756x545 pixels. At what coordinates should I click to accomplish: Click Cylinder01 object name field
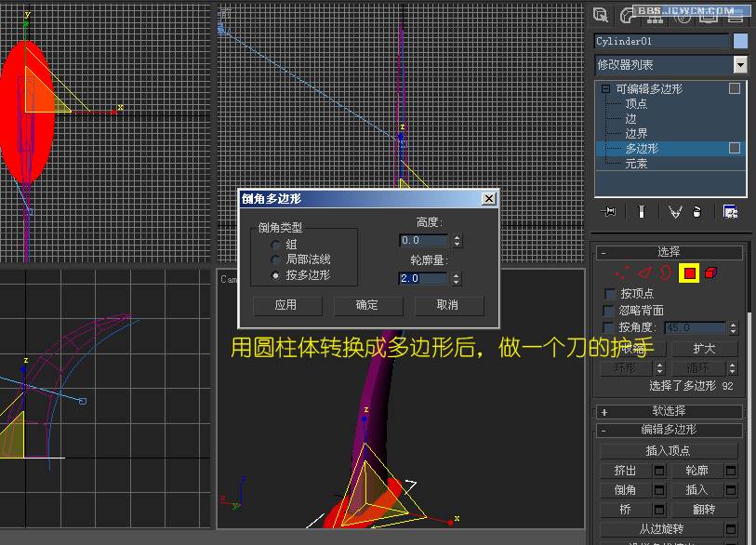(661, 41)
